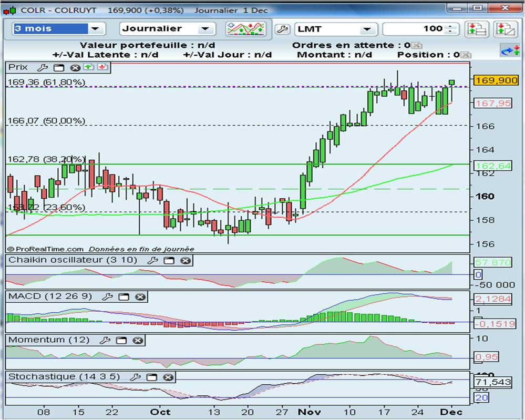Open Stochastique settings wrench
This screenshot has width=525, height=420.
coord(135,377)
